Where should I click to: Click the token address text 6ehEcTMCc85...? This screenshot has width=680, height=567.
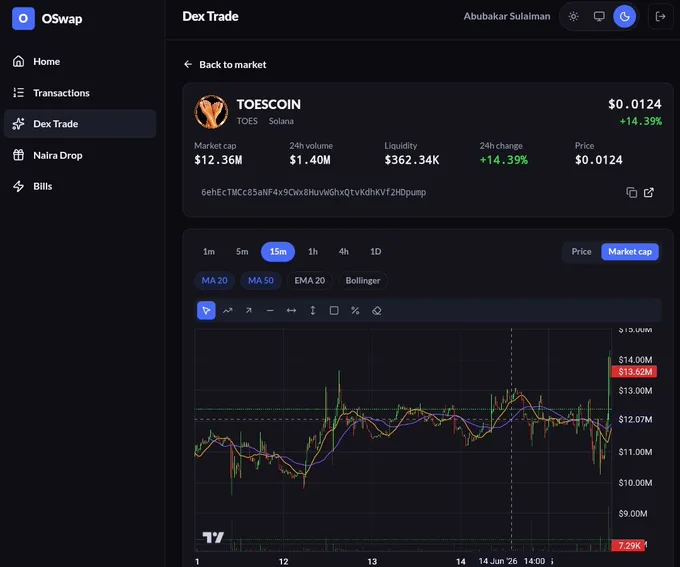[314, 192]
